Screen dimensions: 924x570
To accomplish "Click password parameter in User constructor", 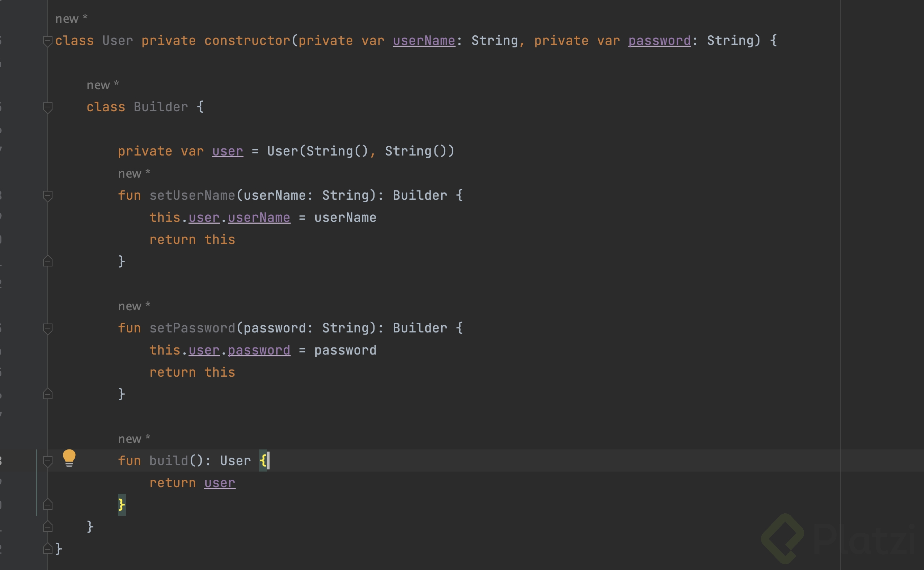I will pyautogui.click(x=659, y=41).
